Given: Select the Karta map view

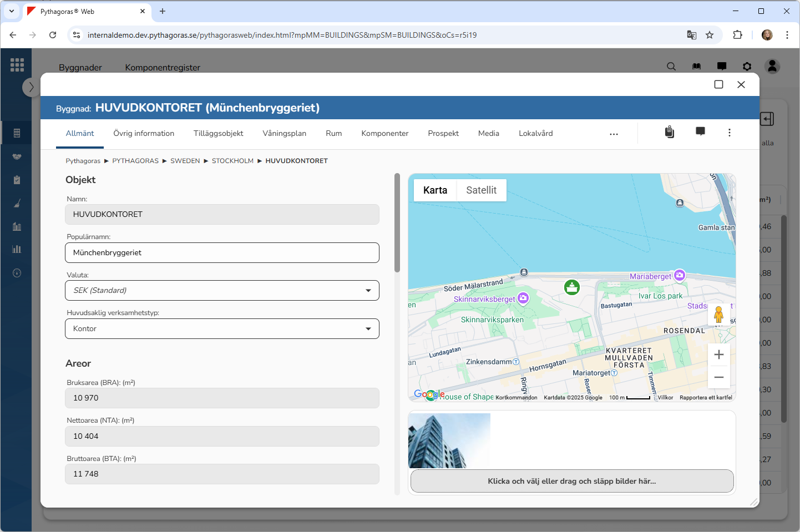Looking at the screenshot, I should pyautogui.click(x=435, y=190).
